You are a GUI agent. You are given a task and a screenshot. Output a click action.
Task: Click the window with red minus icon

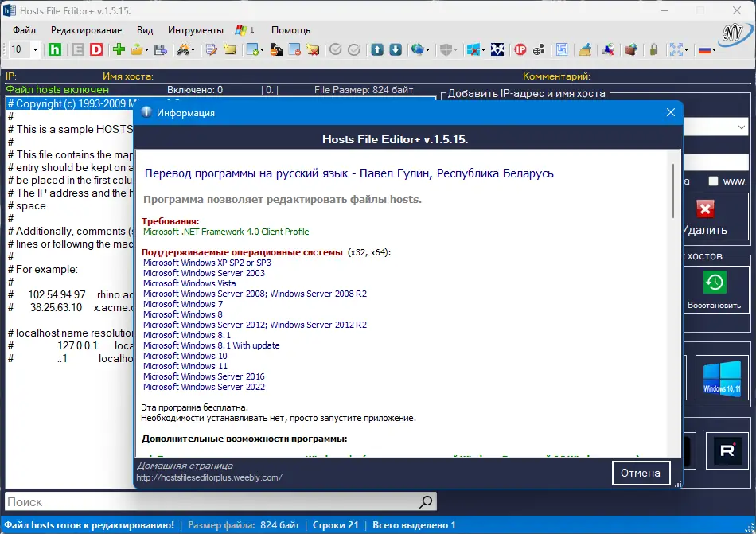pos(294,49)
